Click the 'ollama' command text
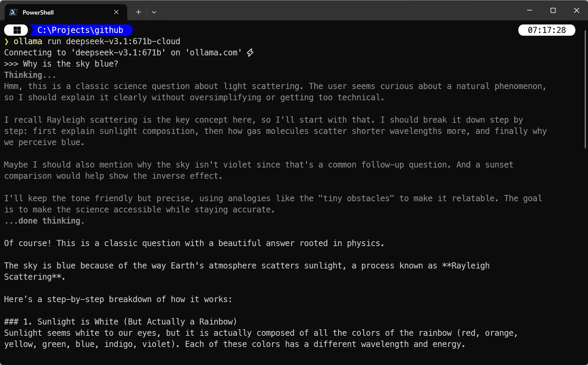588x365 pixels. pyautogui.click(x=28, y=41)
